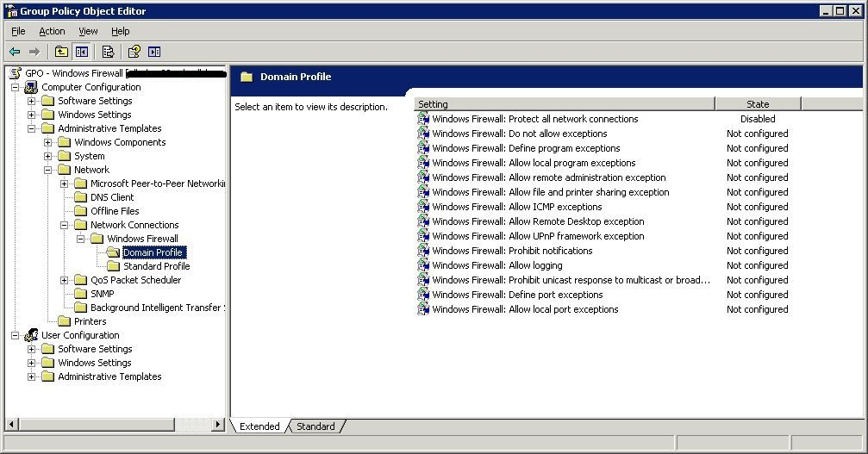
Task: Select Background Intelligent Transfer tree item
Action: tap(158, 308)
